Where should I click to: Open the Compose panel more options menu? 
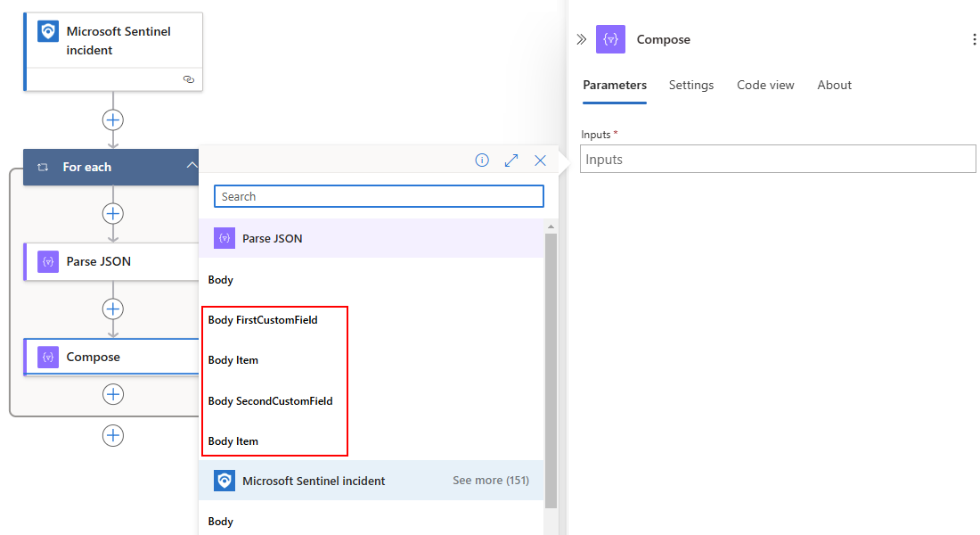974,39
